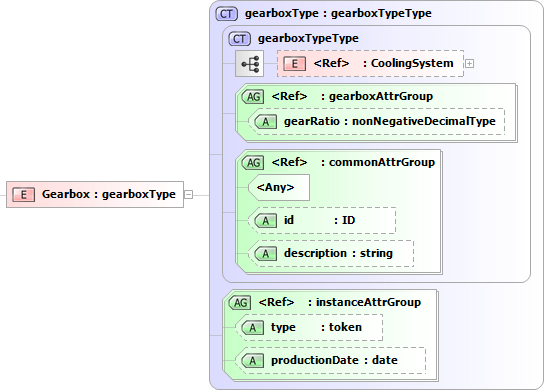Viewport: 544px width, 390px height.
Task: Click the CT icon beside gearboxType : gearboxTypeType
Action: click(227, 14)
